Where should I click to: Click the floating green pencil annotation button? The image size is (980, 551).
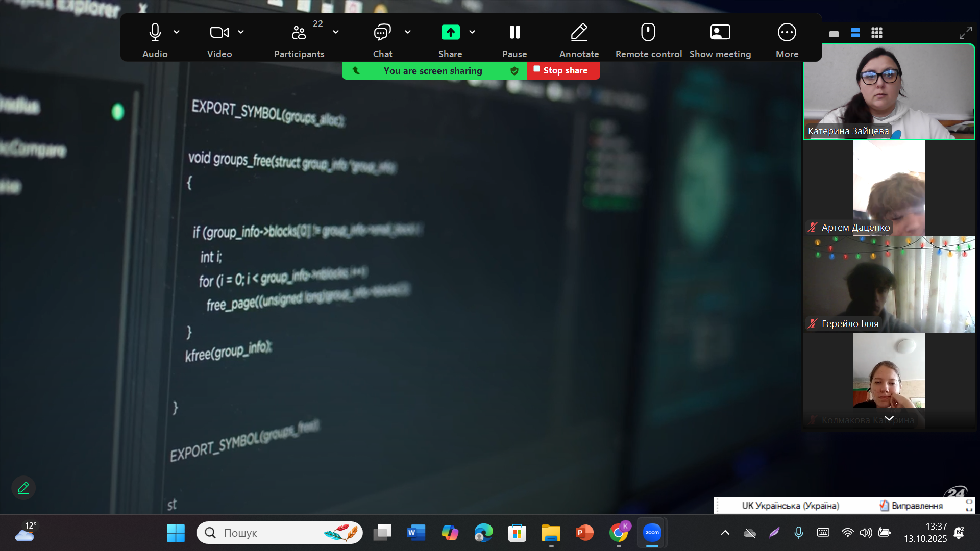tap(23, 488)
